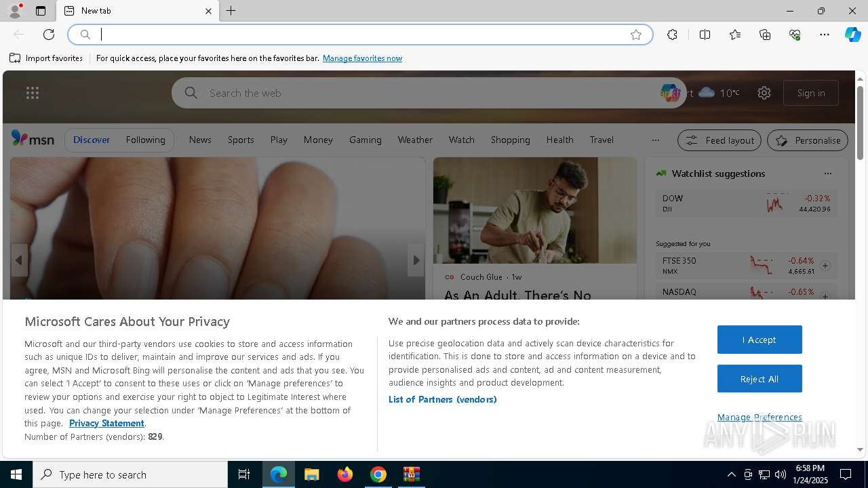This screenshot has height=488, width=868.
Task: Open the page settings gear icon
Action: point(764,93)
